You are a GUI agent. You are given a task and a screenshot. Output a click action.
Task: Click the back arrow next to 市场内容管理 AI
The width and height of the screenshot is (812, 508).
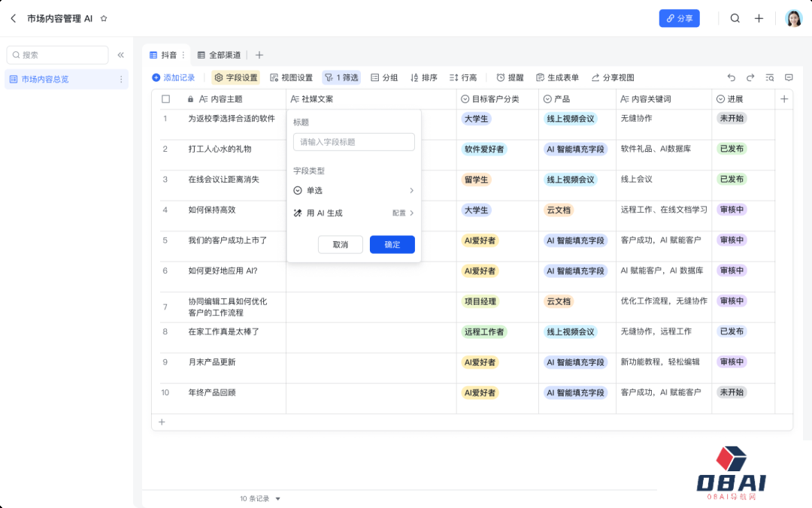[13, 19]
